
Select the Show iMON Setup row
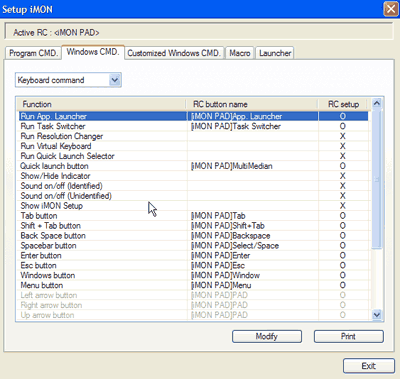click(193, 206)
